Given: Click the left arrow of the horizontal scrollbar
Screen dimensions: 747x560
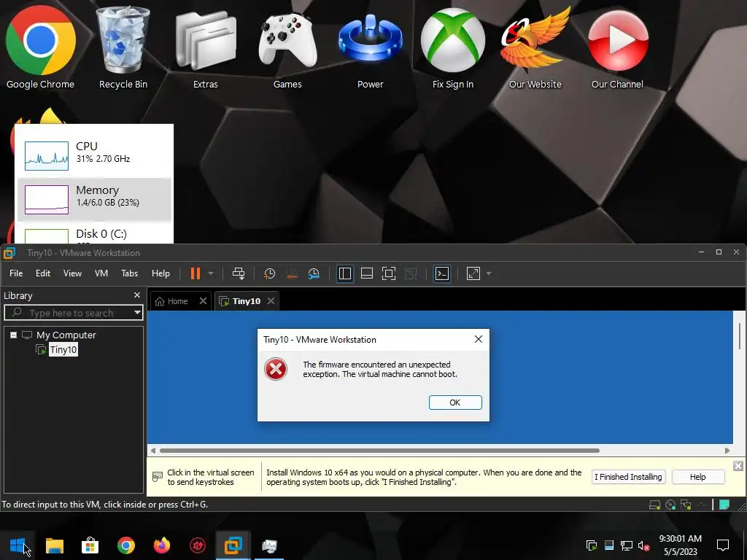Looking at the screenshot, I should pyautogui.click(x=153, y=451).
